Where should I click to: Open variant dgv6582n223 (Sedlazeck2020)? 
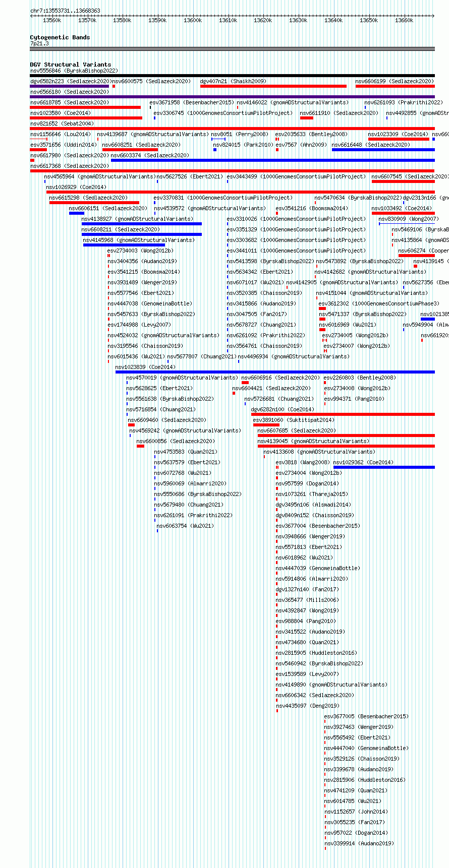(71, 81)
